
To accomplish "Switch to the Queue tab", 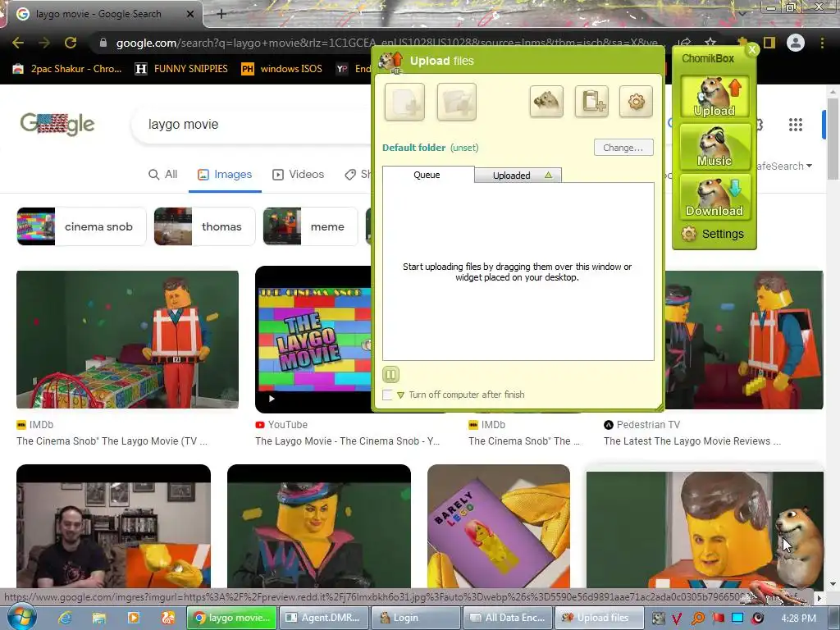I will pos(427,175).
